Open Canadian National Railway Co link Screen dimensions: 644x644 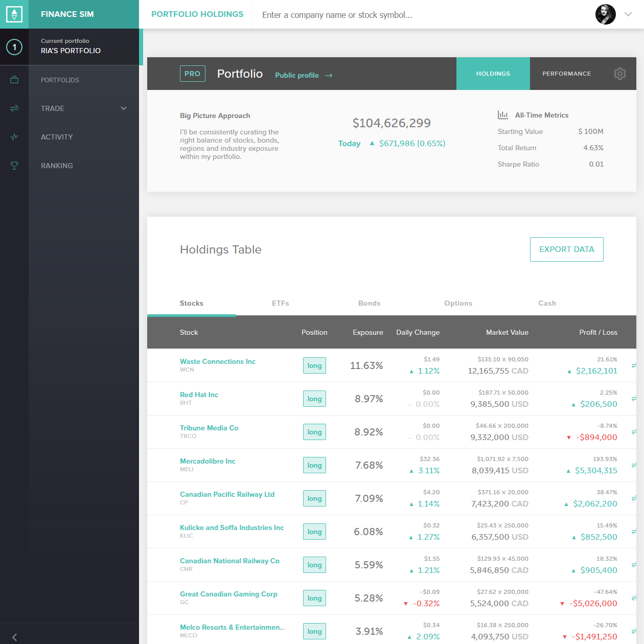[229, 561]
